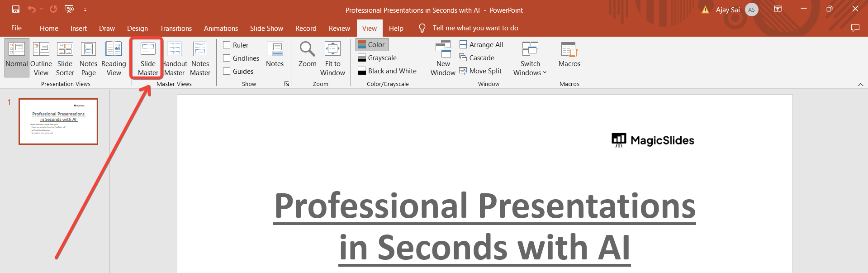Image resolution: width=868 pixels, height=273 pixels.
Task: Open a New Window
Action: 443,59
